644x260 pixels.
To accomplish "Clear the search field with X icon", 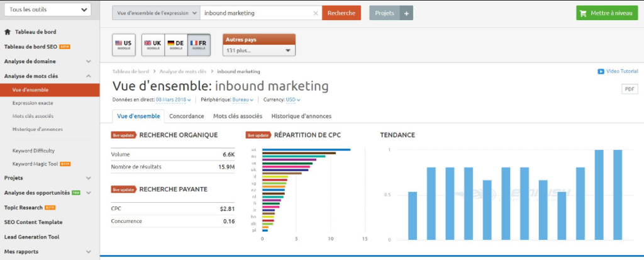I will [x=316, y=13].
